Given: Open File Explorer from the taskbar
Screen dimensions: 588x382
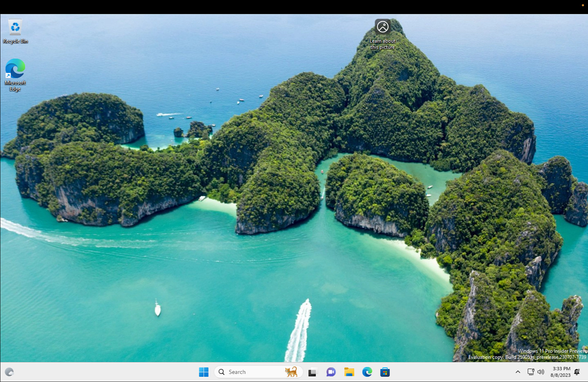Looking at the screenshot, I should [349, 372].
